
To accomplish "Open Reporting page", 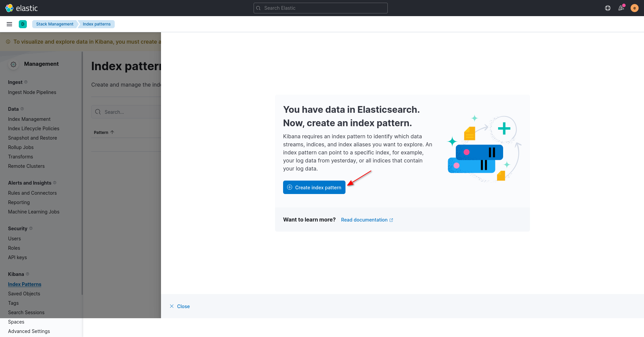I will click(19, 202).
